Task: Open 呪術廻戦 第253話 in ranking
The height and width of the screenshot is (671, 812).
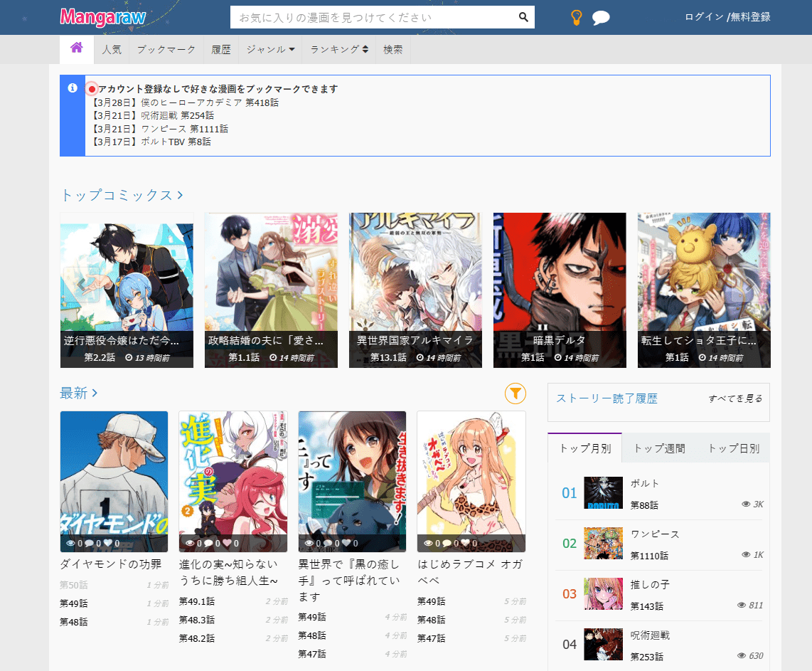Action: click(647, 657)
